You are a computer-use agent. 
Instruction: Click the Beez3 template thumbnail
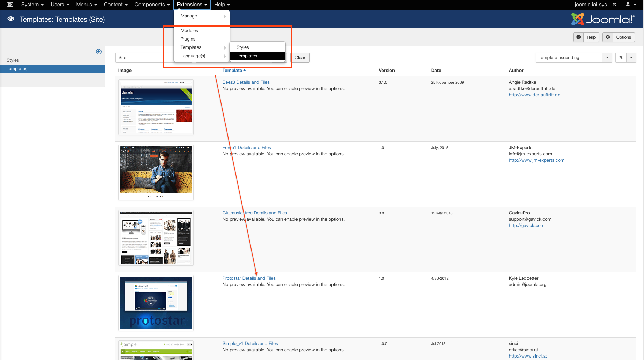[x=156, y=107]
